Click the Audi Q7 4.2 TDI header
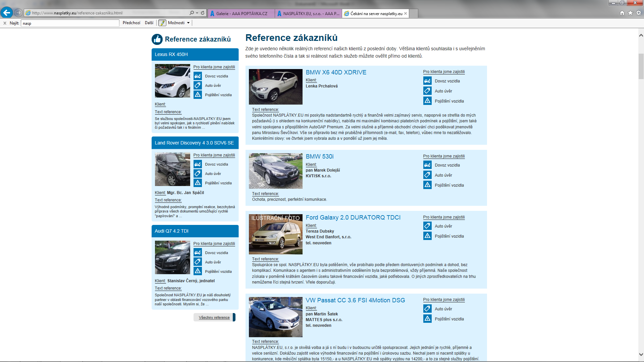Viewport: 644px width, 362px height. tap(195, 231)
